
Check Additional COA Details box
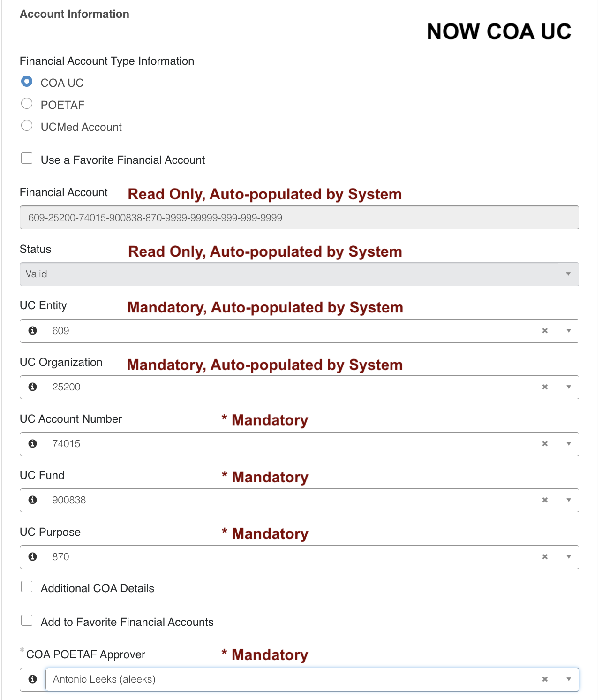[x=27, y=586]
